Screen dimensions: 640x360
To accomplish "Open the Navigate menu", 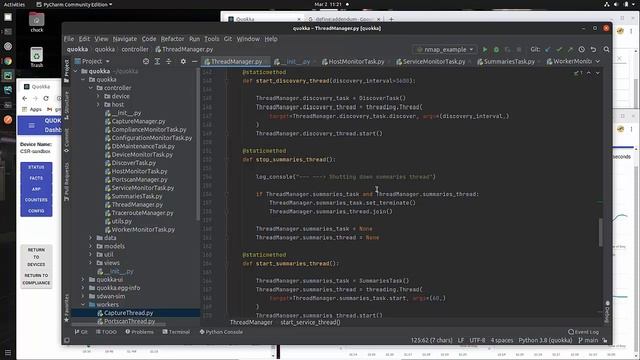I will 124,39.
